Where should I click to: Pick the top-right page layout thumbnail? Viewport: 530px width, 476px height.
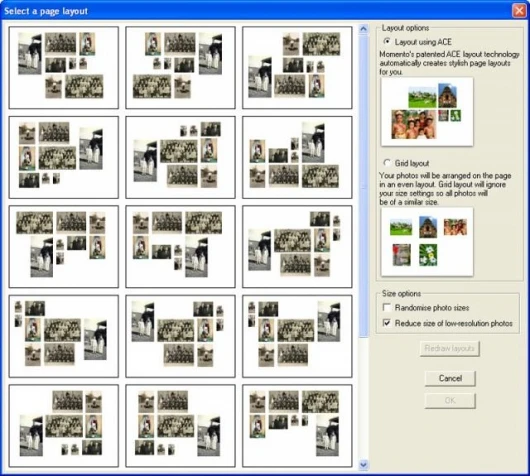(297, 68)
